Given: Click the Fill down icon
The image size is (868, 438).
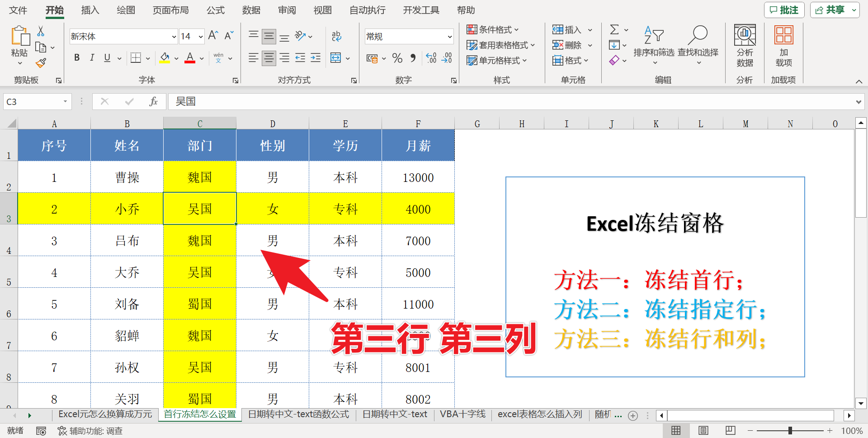Looking at the screenshot, I should point(614,45).
